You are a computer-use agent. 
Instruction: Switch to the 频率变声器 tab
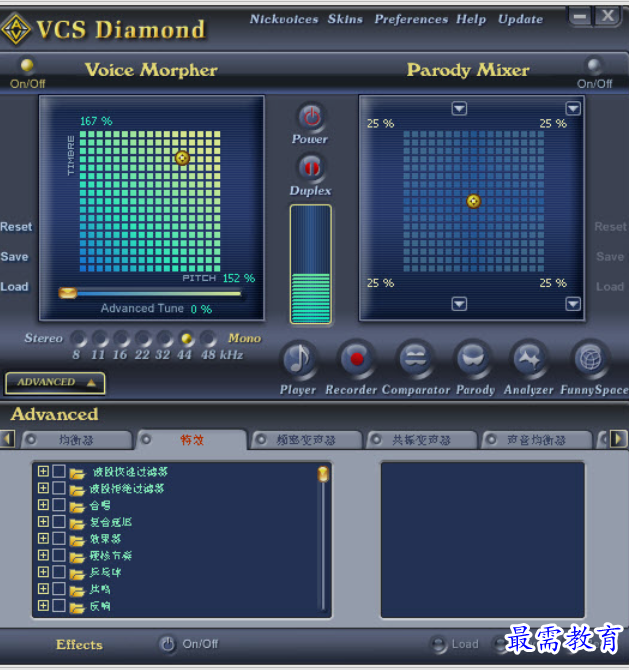pyautogui.click(x=306, y=440)
